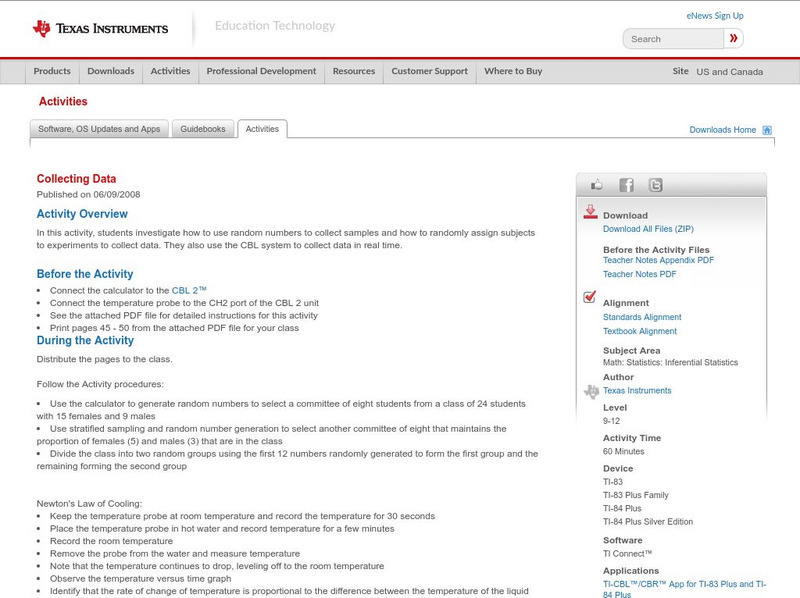This screenshot has height=598, width=800.
Task: Click 'TI Connect™' software entry
Action: 628,554
